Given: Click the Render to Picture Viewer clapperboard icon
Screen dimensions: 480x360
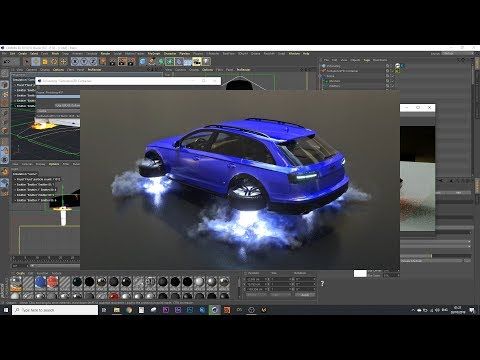Looking at the screenshot, I should (122, 61).
